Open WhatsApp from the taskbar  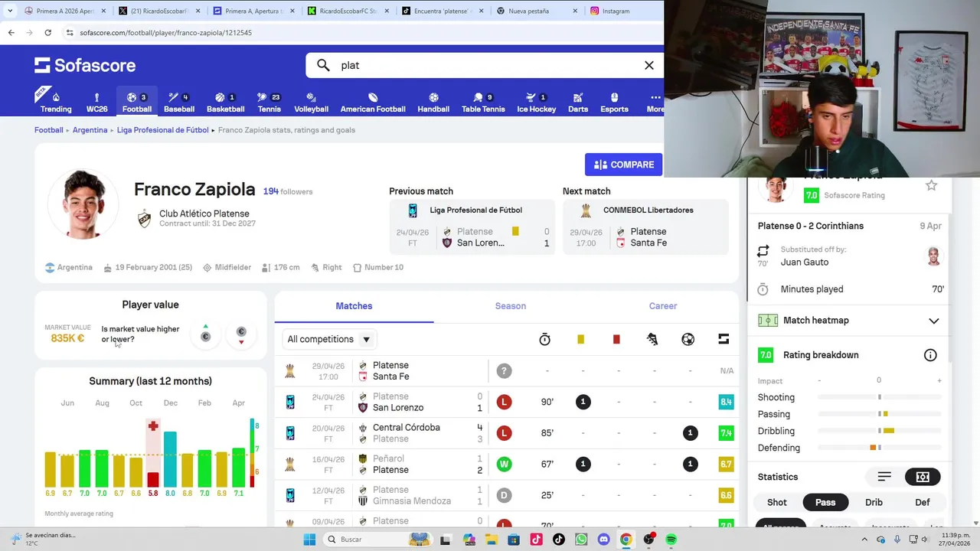(581, 540)
